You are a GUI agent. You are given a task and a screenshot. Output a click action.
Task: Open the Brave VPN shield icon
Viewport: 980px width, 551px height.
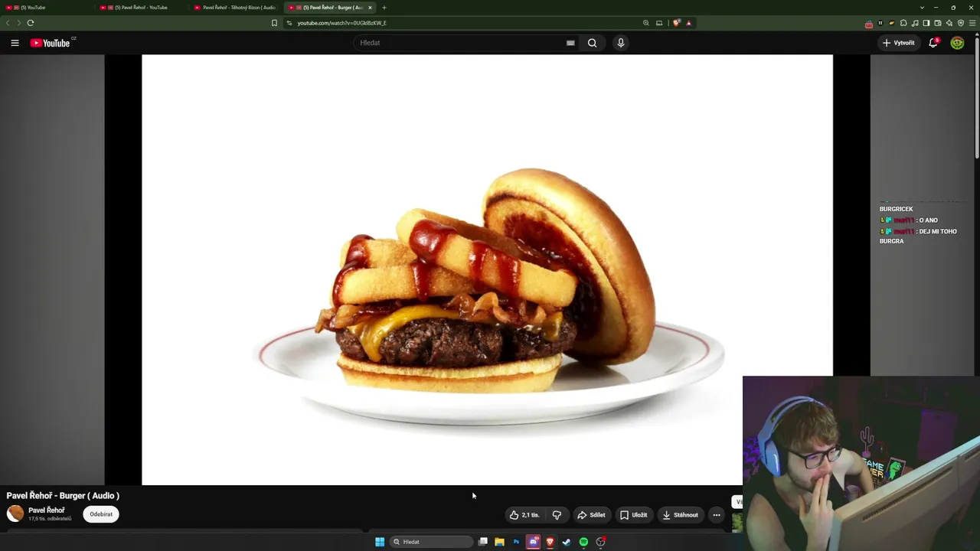pyautogui.click(x=961, y=23)
